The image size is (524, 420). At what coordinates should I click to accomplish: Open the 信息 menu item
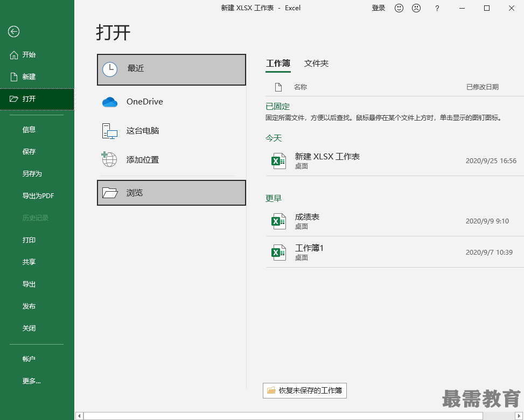(x=29, y=130)
